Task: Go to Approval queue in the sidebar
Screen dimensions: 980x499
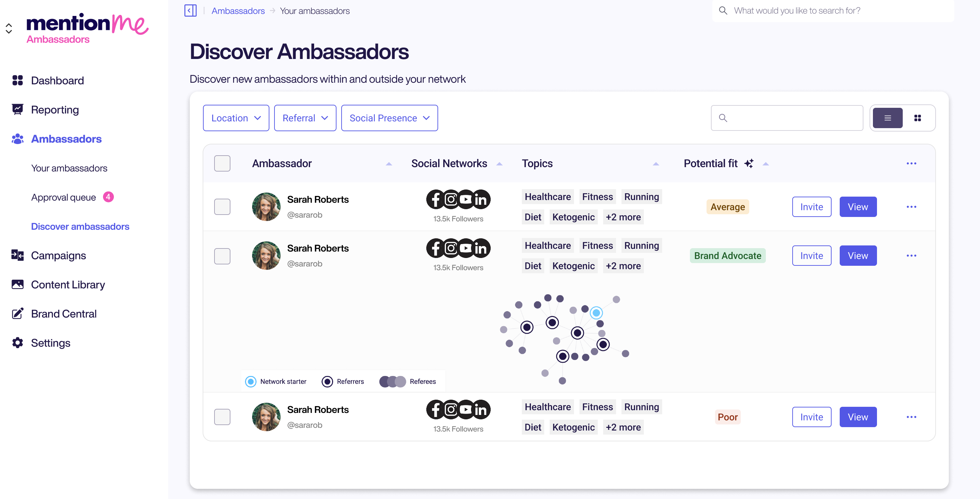Action: 63,197
